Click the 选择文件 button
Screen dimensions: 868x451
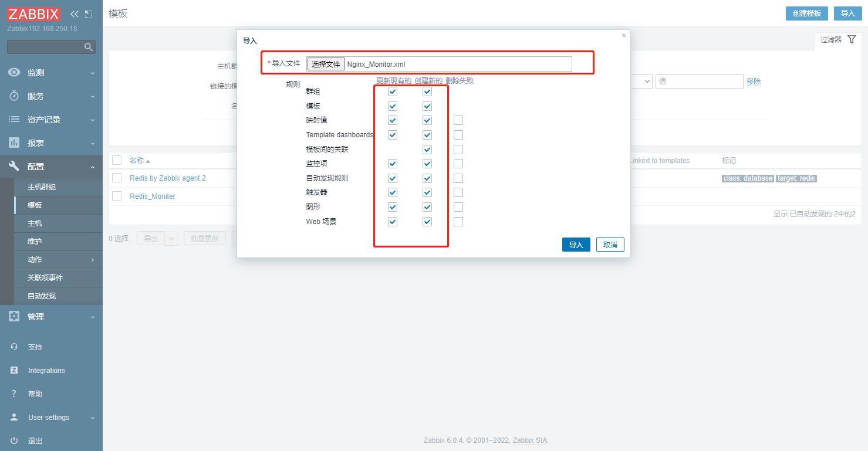326,64
